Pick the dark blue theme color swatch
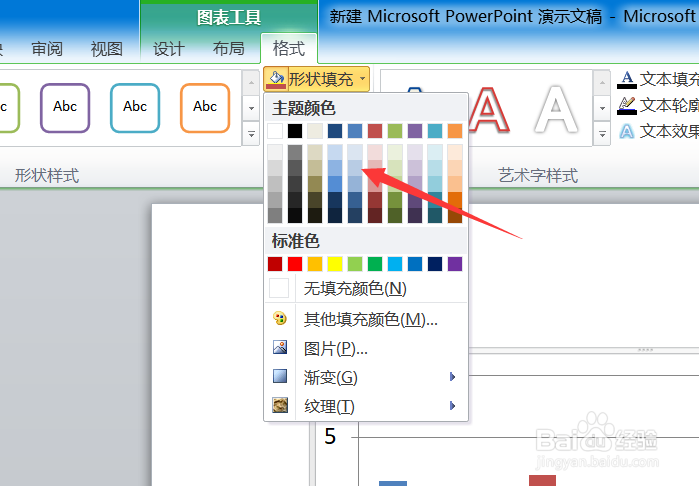699x486 pixels. click(335, 131)
